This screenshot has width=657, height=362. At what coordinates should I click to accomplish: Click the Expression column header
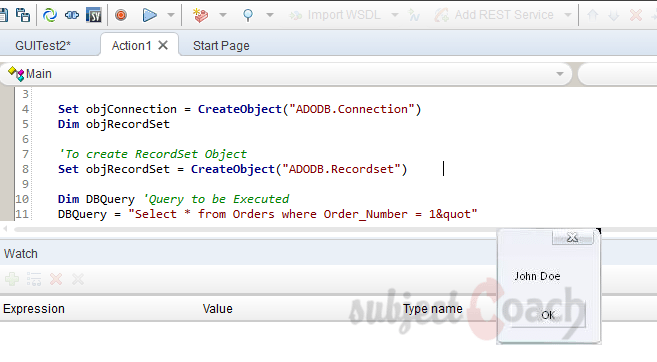(34, 309)
